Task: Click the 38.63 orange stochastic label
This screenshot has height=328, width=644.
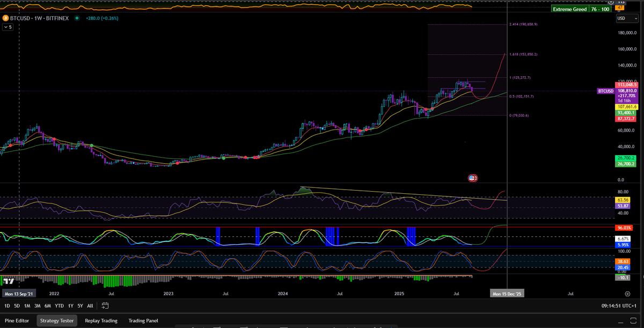Action: [x=623, y=261]
